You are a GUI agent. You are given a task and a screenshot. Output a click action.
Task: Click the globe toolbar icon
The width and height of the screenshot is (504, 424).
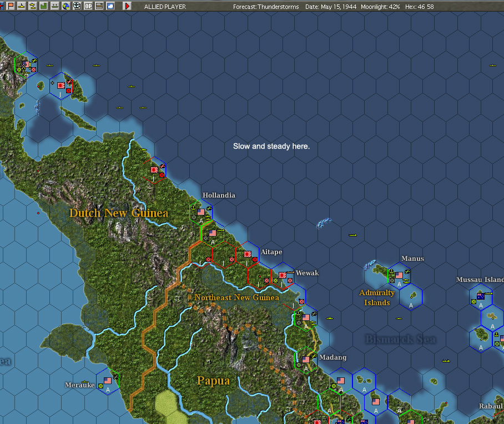(x=66, y=6)
